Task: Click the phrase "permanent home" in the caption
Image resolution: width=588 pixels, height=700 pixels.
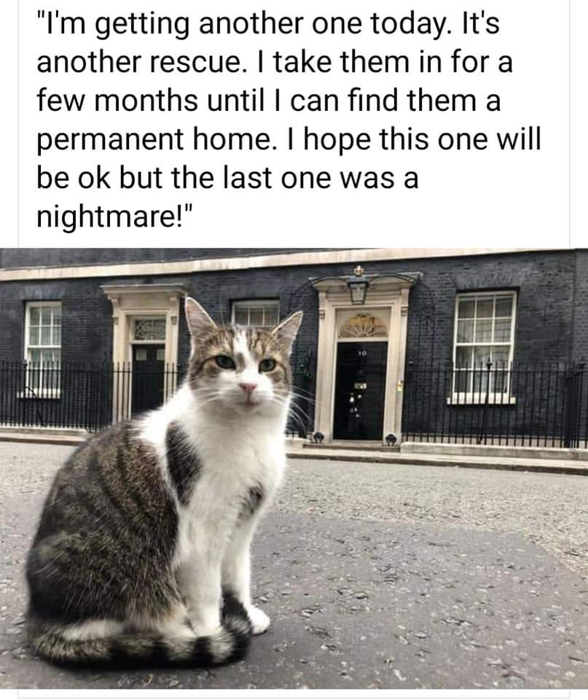Action: [153, 140]
